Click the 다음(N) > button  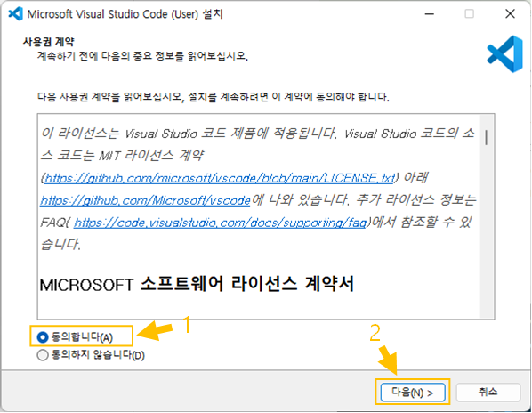413,393
